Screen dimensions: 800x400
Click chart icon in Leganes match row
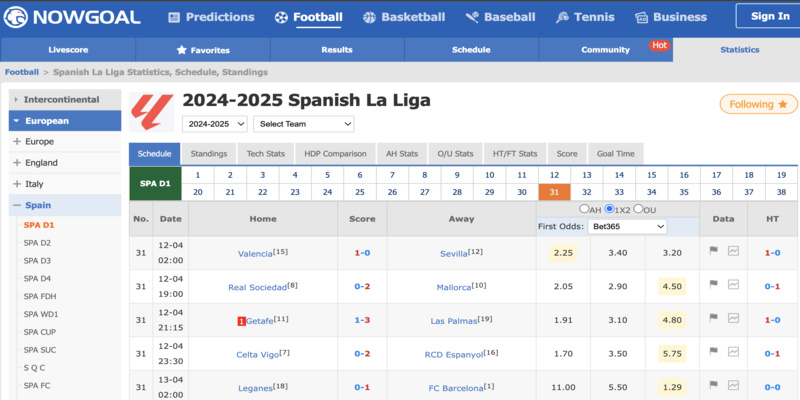click(733, 387)
